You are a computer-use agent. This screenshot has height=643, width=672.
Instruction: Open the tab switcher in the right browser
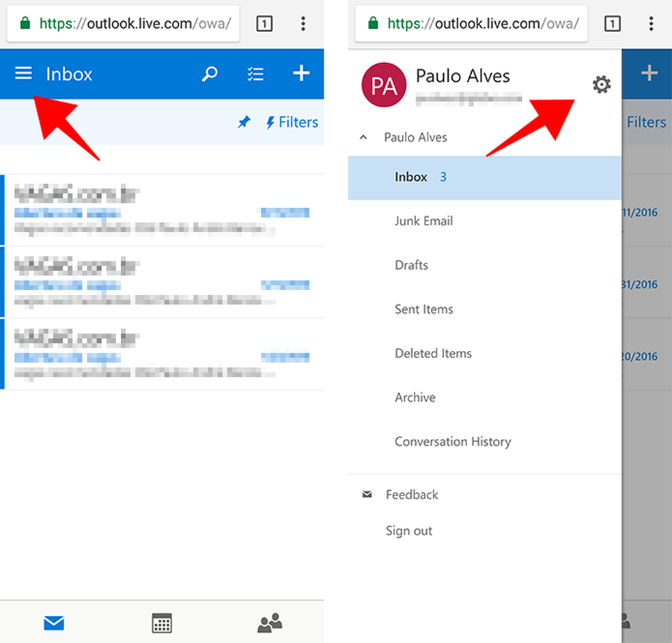pos(612,24)
